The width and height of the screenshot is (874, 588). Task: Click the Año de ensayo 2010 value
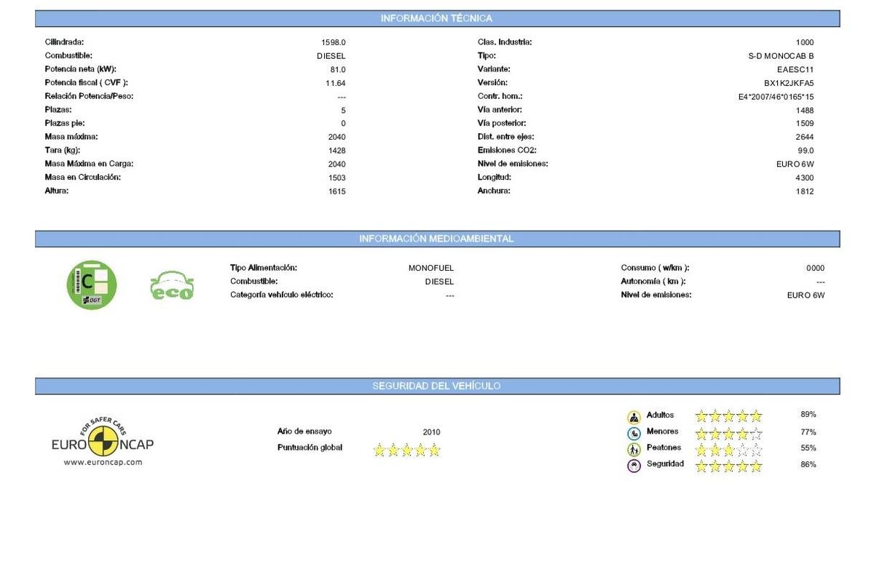point(430,432)
